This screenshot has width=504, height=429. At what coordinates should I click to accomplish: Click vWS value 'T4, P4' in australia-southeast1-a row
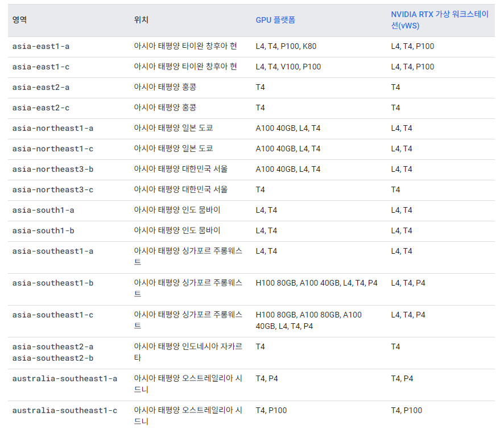pyautogui.click(x=402, y=378)
